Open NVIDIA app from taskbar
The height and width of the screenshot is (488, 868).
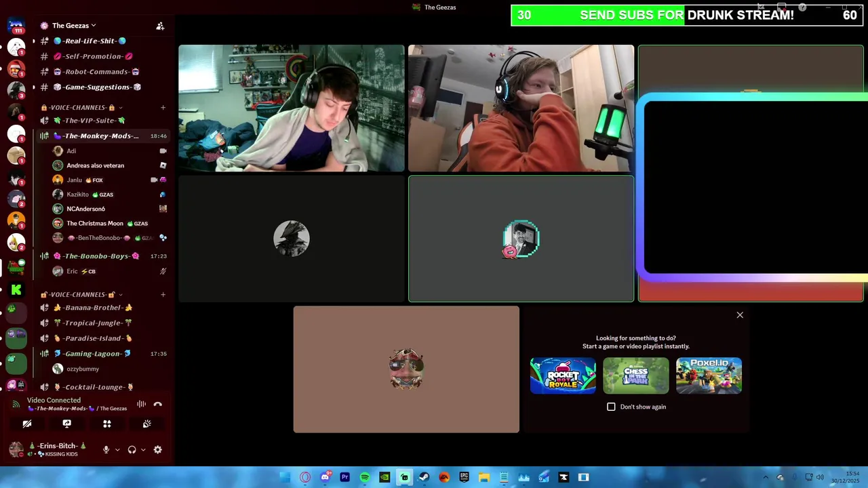[384, 477]
